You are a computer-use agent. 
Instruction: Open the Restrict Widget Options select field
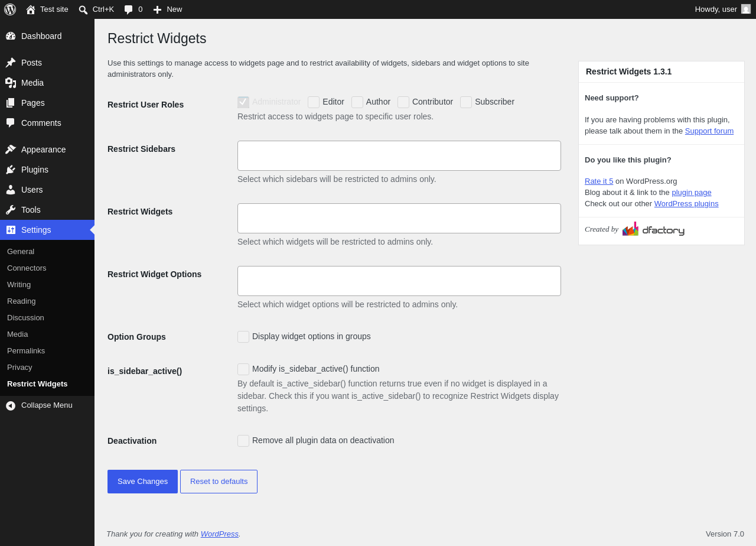pos(399,281)
